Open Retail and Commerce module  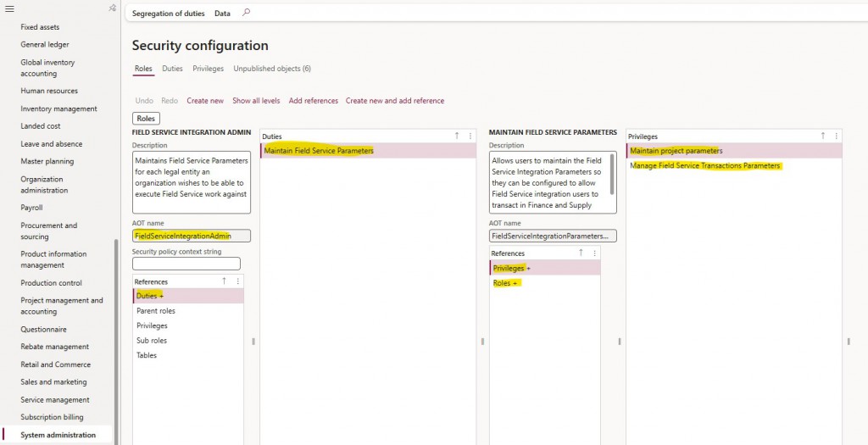[x=55, y=364]
